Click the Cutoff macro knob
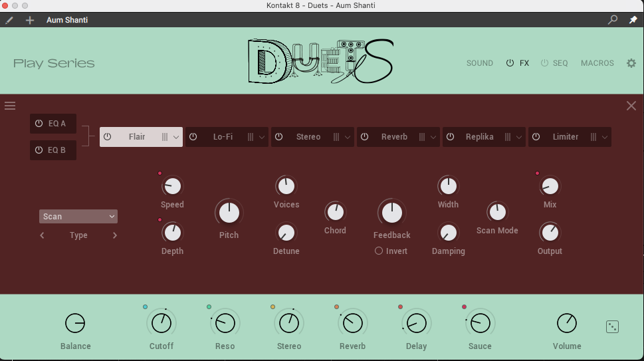 click(161, 323)
